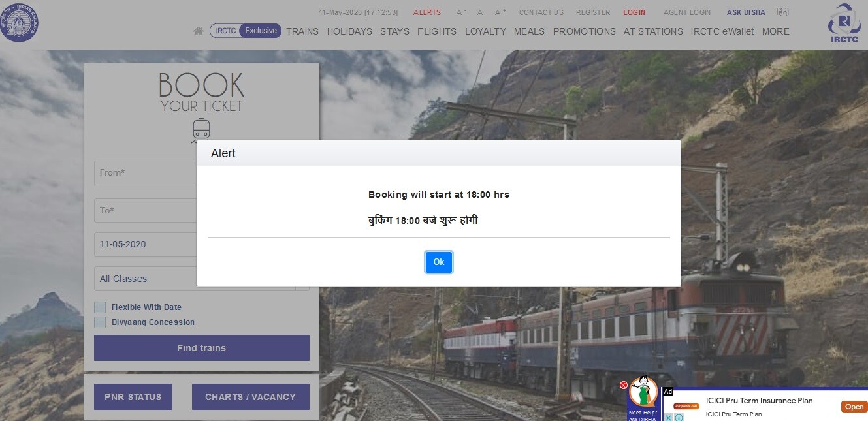This screenshot has width=868, height=421.
Task: Open the FLIGHTS menu
Action: click(437, 31)
